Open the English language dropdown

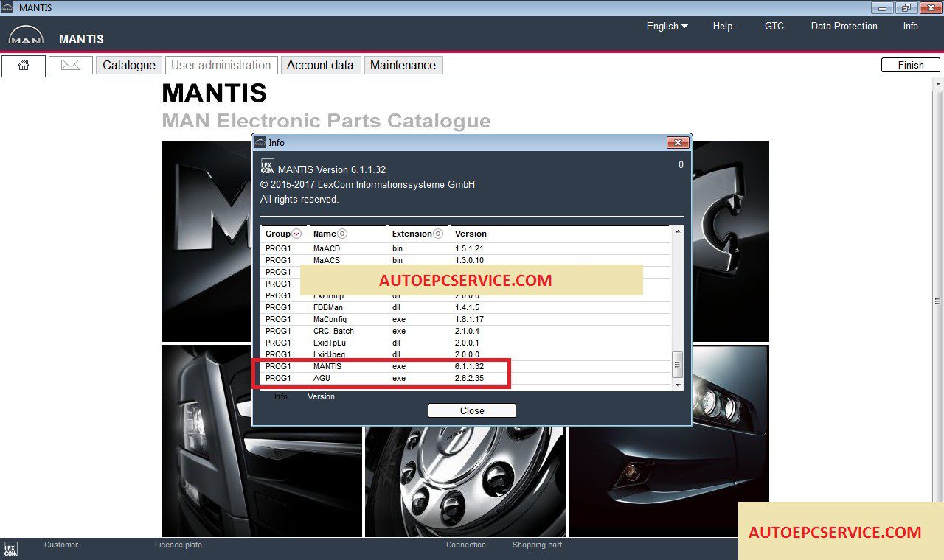(667, 26)
